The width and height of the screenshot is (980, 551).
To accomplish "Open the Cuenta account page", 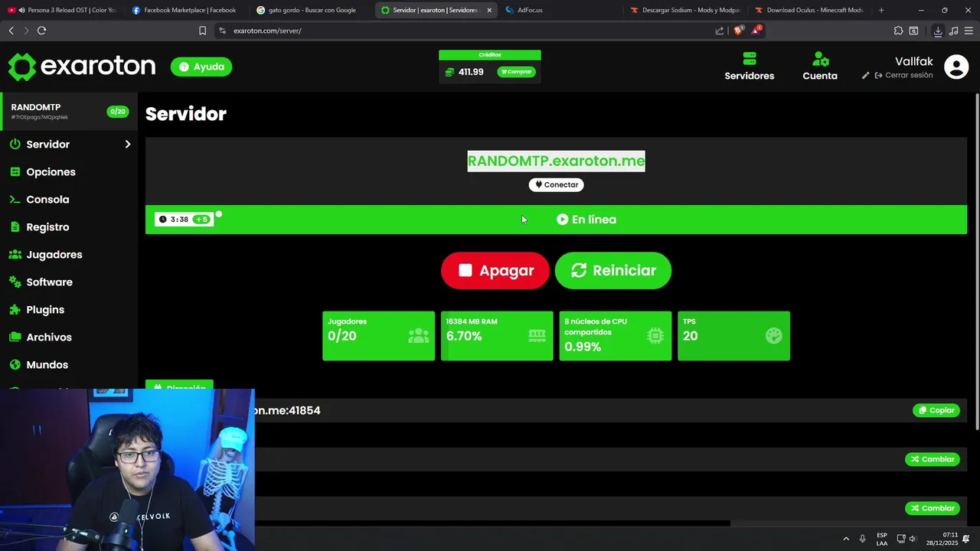I will (820, 67).
